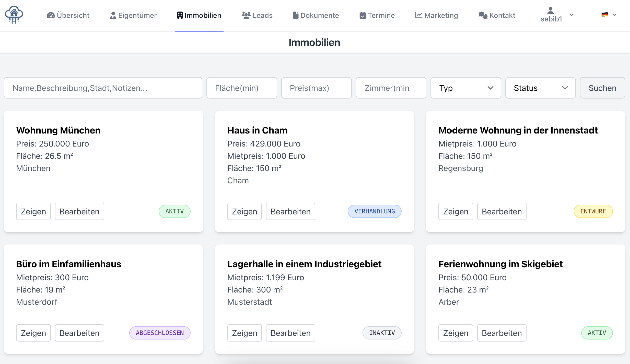Click the Suchen button
Image resolution: width=630 pixels, height=364 pixels.
pos(602,88)
